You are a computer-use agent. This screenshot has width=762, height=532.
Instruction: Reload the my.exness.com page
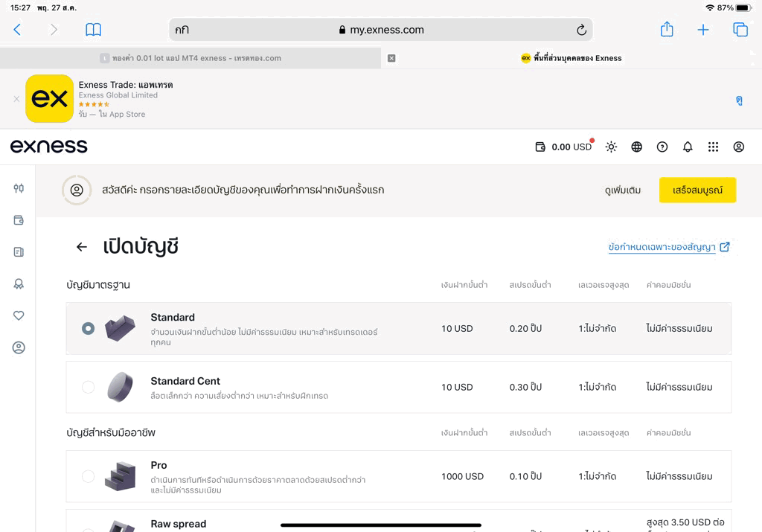581,30
